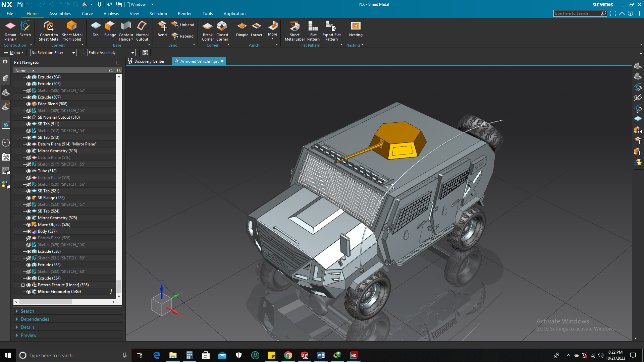This screenshot has height=362, width=644.
Task: Launch Convert to Sheet Metal
Action: coord(49,31)
